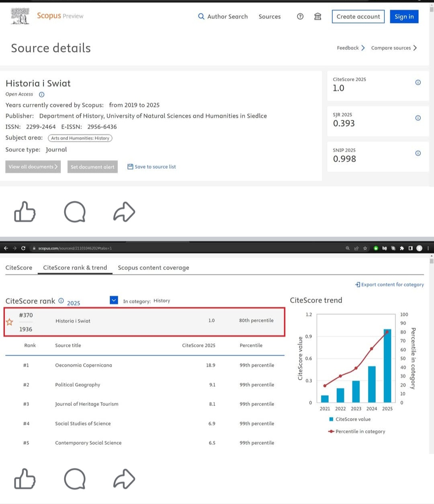Open the browser profile avatar
Image resolution: width=434 pixels, height=504 pixels.
point(420,248)
